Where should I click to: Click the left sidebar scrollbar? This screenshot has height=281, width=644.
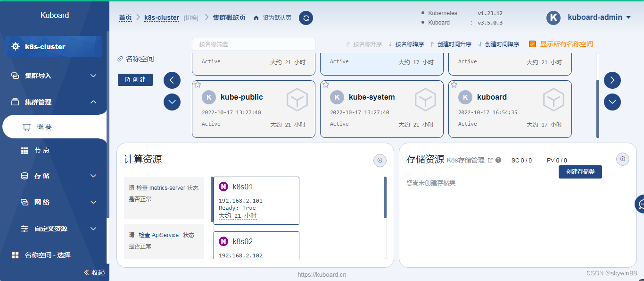[x=108, y=125]
